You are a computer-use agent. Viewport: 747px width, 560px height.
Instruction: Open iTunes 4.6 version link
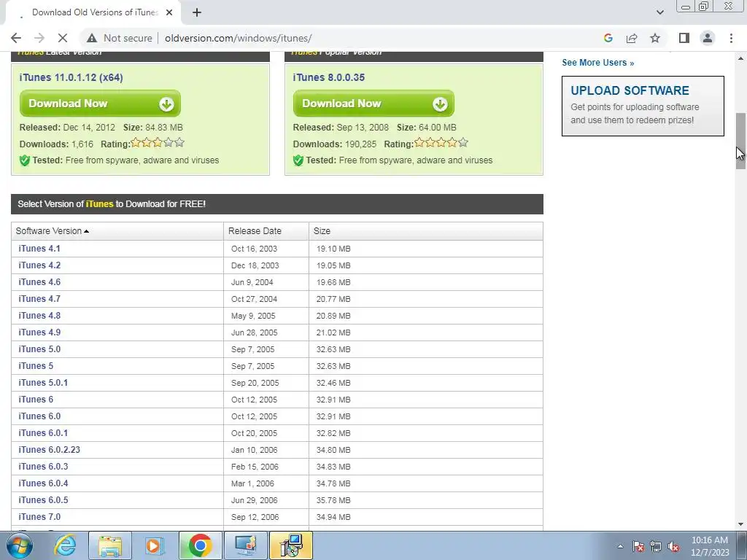(x=39, y=282)
